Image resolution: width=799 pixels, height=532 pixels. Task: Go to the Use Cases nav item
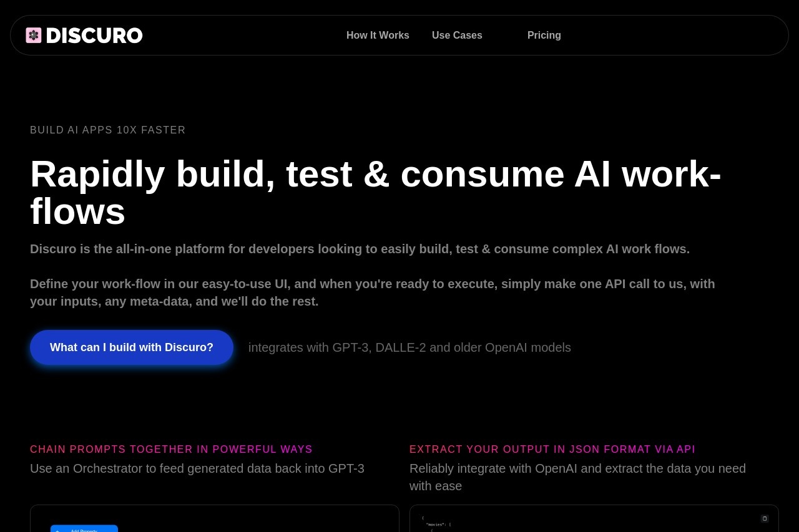[457, 36]
